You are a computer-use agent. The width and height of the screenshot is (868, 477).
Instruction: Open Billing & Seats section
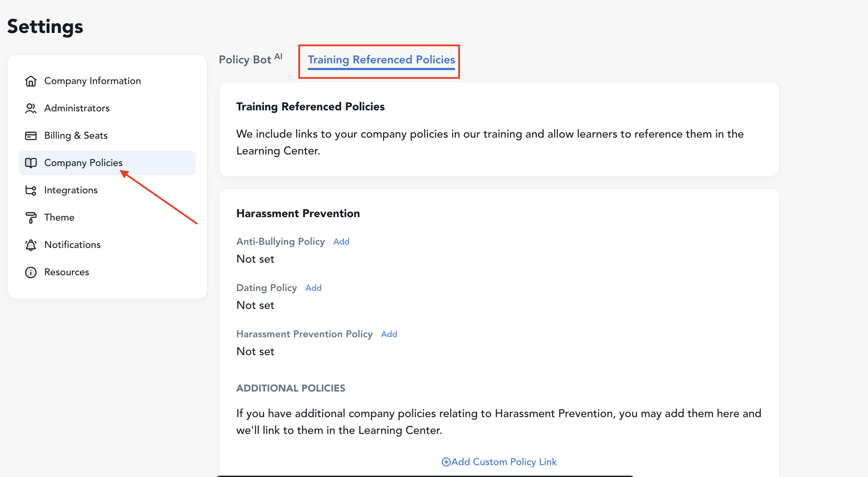[x=76, y=136]
